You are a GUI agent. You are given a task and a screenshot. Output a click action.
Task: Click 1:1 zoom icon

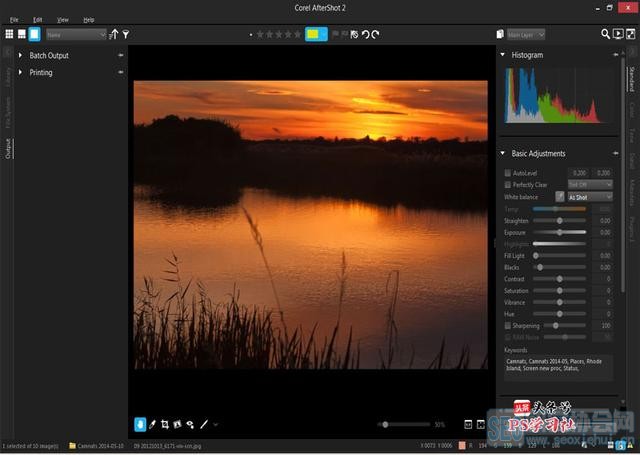[468, 425]
